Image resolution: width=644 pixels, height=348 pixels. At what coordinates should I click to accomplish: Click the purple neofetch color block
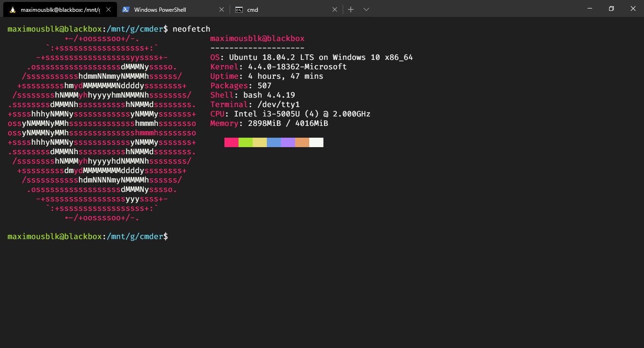click(288, 142)
